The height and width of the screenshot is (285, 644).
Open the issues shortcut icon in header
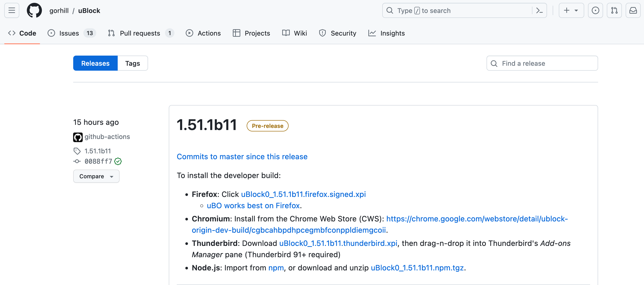point(595,11)
